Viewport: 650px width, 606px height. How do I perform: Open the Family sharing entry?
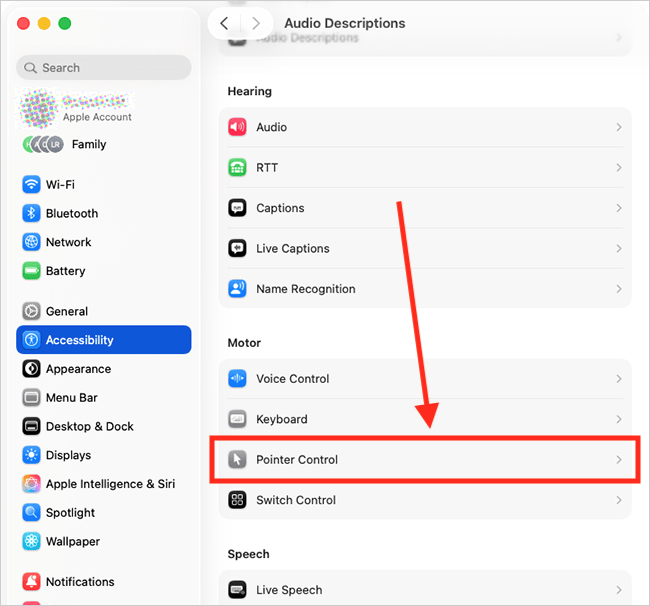tap(88, 144)
